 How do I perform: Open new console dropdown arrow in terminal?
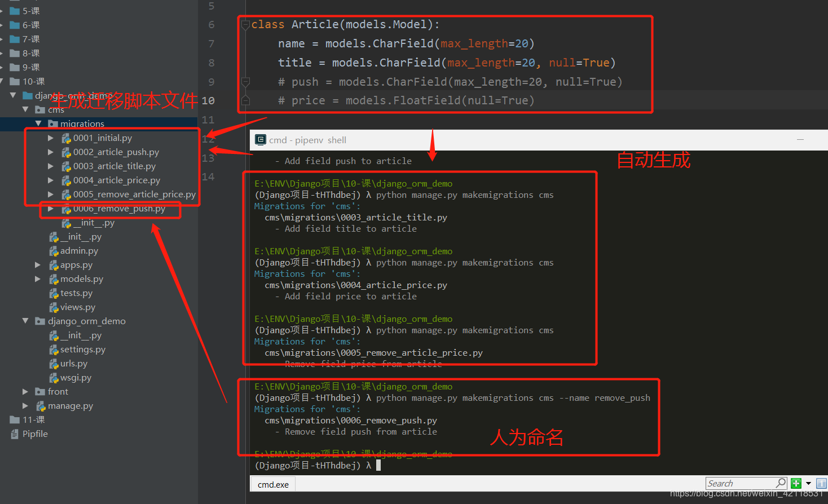[x=808, y=484]
